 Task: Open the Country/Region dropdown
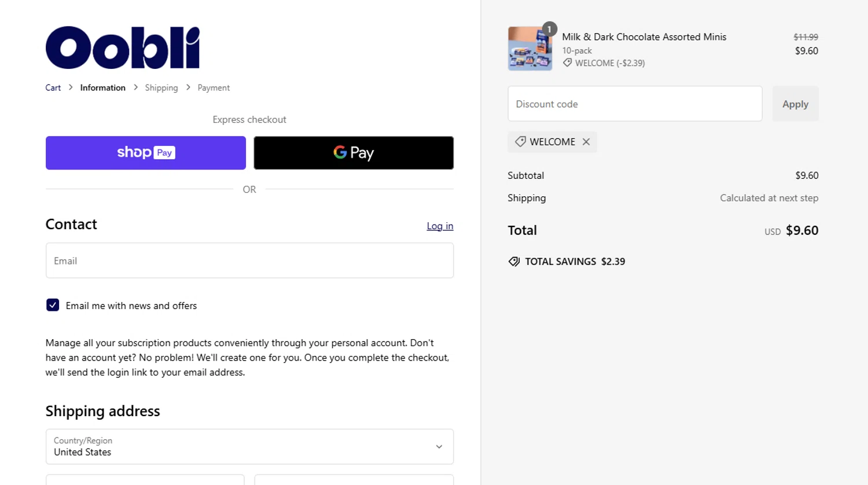(x=249, y=446)
